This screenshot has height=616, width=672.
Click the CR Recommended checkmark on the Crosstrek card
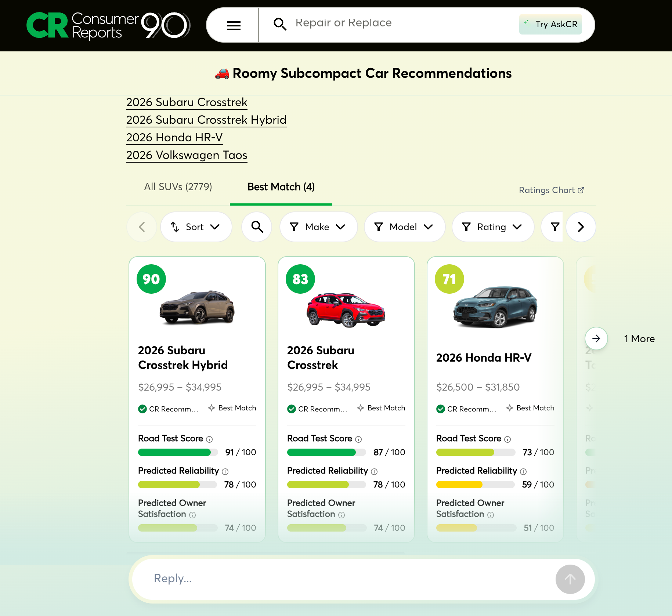292,409
